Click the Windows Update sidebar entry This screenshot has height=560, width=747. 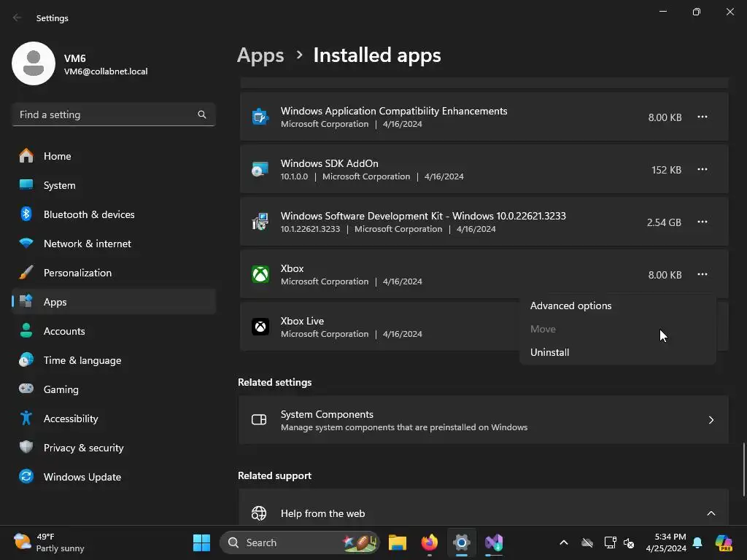point(114,477)
